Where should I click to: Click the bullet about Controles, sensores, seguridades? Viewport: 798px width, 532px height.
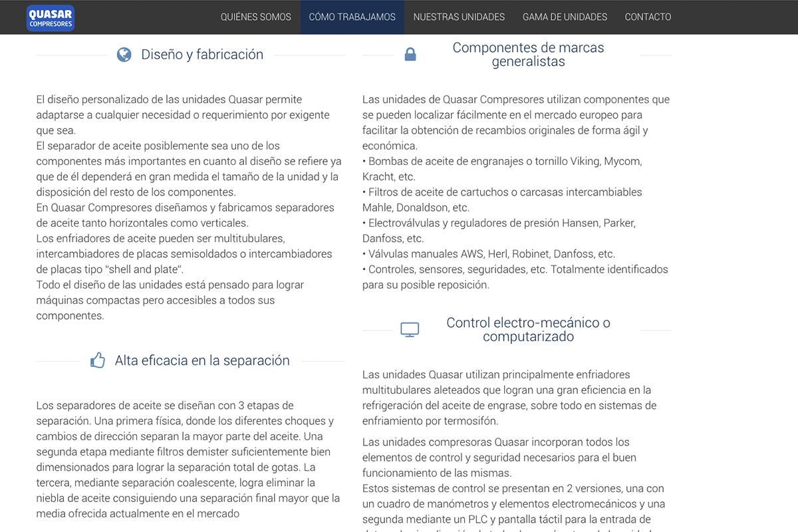[x=515, y=277]
